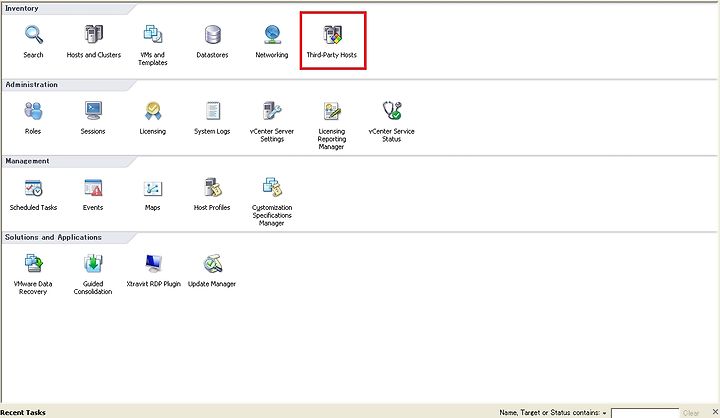Open the Maps icon
This screenshot has height=418, width=720.
tap(152, 188)
